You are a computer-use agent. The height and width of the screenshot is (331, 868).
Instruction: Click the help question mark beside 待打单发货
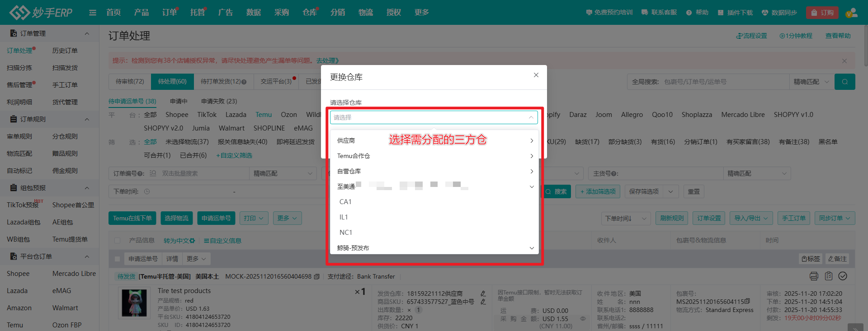(x=244, y=82)
